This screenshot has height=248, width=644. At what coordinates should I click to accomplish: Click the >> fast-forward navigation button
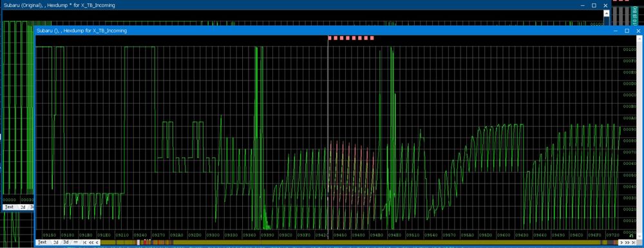(x=627, y=243)
